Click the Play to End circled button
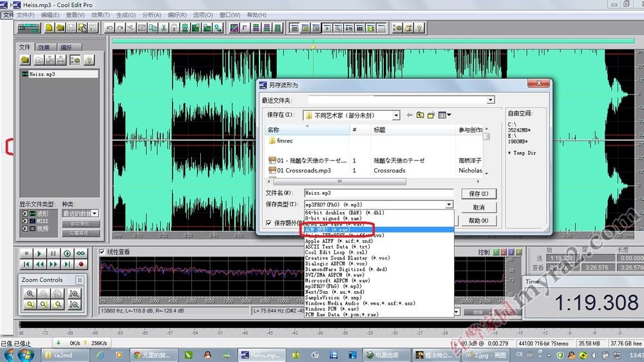 tap(67, 254)
